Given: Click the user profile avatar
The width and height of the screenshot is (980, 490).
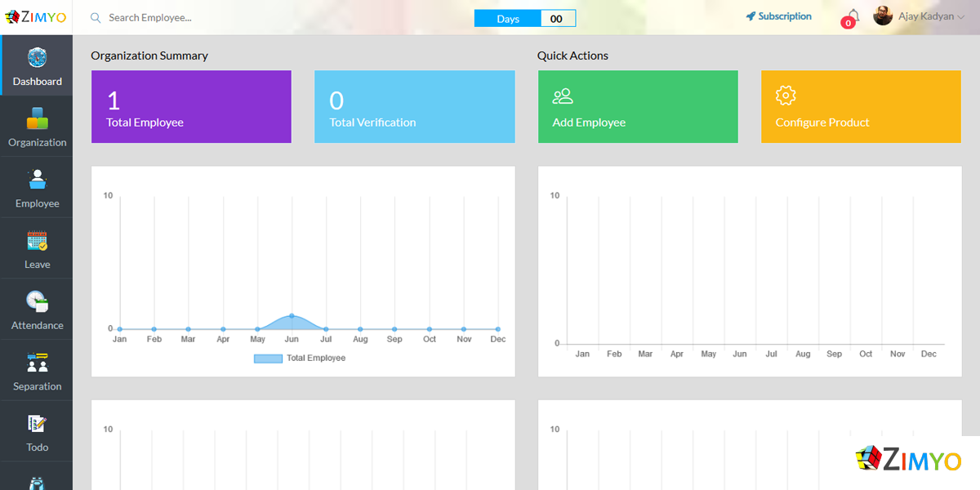Looking at the screenshot, I should click(883, 16).
